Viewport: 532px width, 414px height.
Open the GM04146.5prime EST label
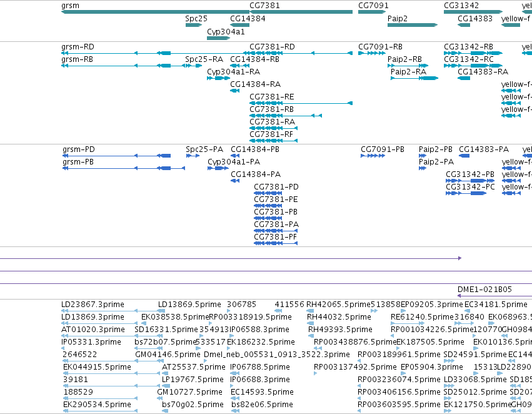tap(168, 355)
